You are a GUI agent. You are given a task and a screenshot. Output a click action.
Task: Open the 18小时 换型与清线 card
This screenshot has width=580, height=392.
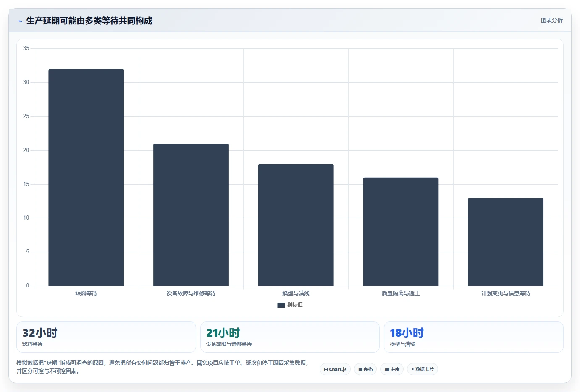click(474, 337)
